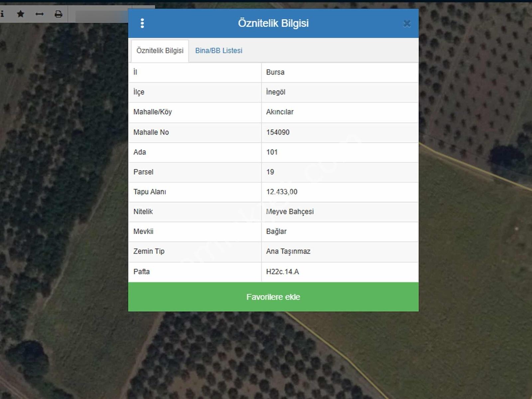Click the Mahalle No value 154090
Image resolution: width=532 pixels, height=399 pixels.
pyautogui.click(x=278, y=132)
